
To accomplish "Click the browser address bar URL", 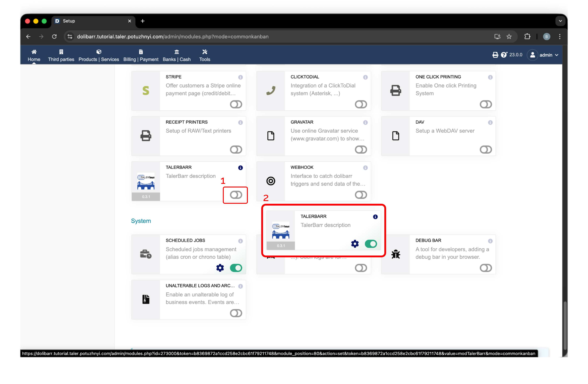I will pyautogui.click(x=173, y=37).
